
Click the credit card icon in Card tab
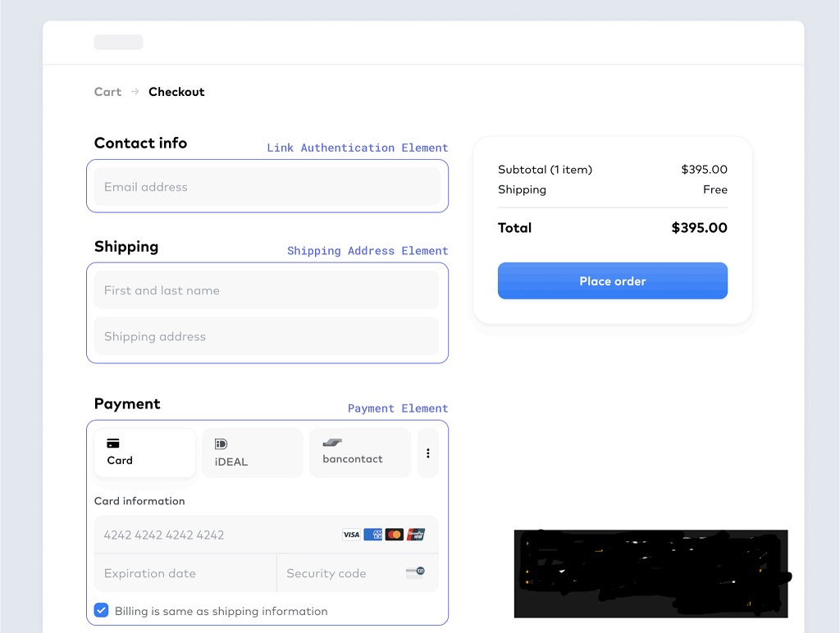[x=113, y=444]
